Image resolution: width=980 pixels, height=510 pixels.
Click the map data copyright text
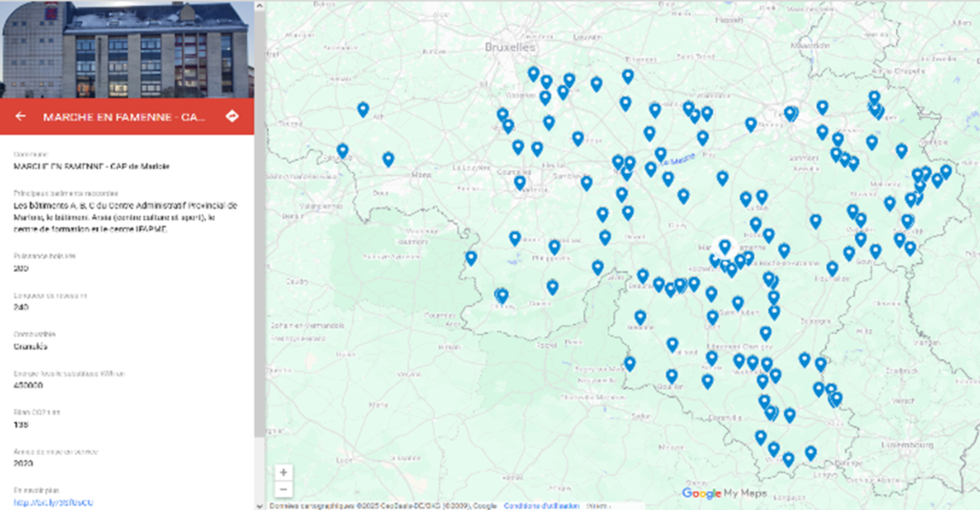383,506
